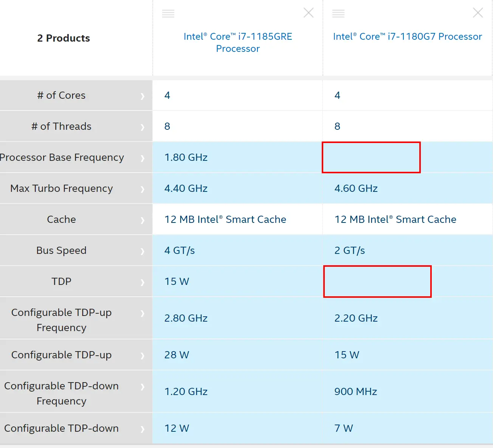Click the 4.40 GHz turbo frequency value
The image size is (493, 448).
(186, 188)
